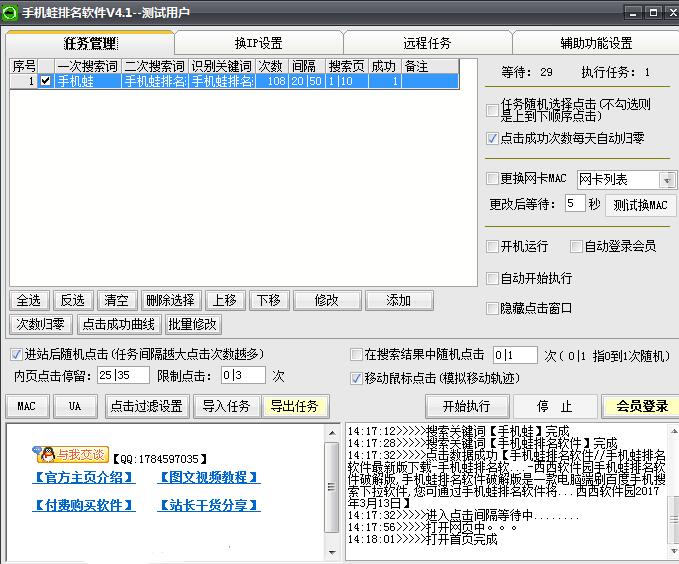This screenshot has height=564, width=679.
Task: Uncheck 点击成功次数每天自动归零 option
Action: [x=492, y=139]
